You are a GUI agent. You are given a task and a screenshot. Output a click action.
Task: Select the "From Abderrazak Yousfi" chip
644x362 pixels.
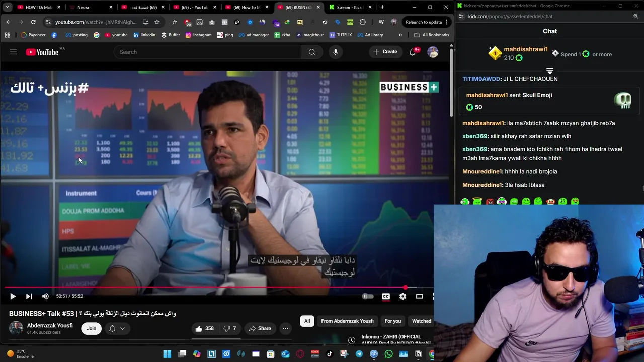pos(347,321)
